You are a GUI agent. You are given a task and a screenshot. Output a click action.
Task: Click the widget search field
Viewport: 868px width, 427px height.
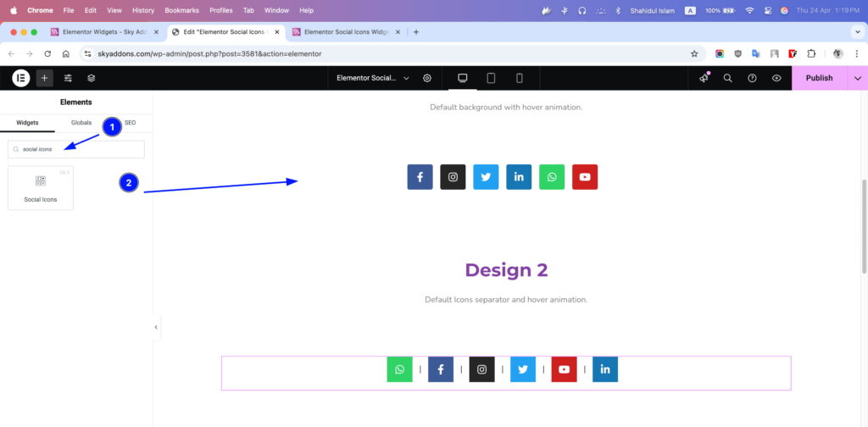[75, 149]
